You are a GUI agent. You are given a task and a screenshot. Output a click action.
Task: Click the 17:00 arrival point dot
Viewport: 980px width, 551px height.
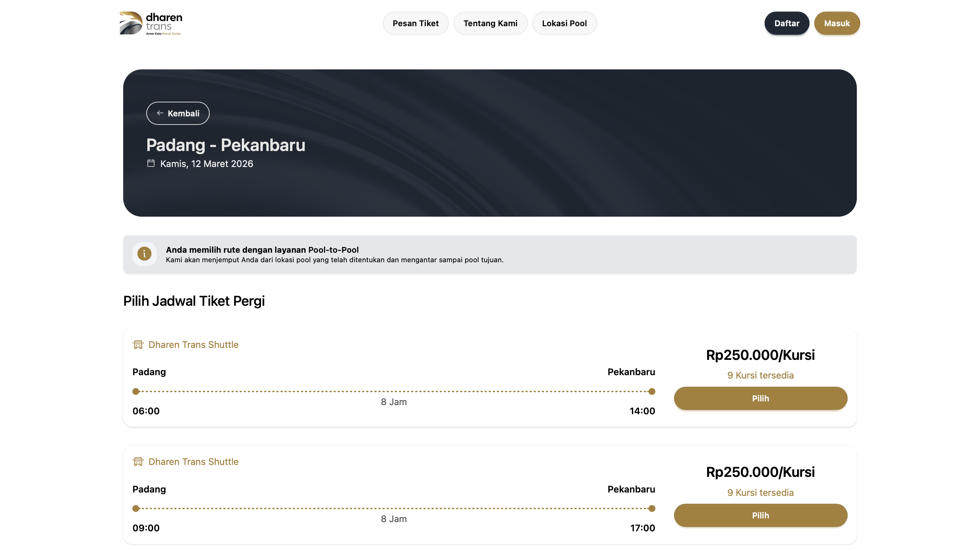pos(652,508)
